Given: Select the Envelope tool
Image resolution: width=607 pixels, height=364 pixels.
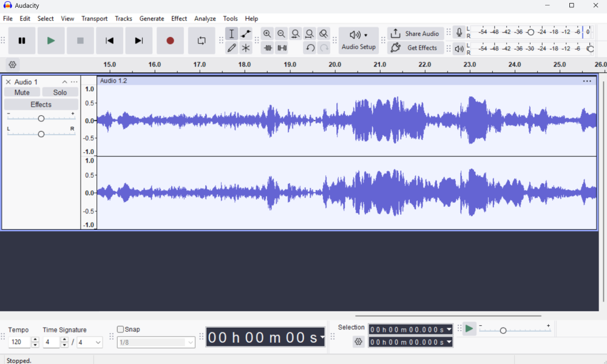Looking at the screenshot, I should [246, 33].
